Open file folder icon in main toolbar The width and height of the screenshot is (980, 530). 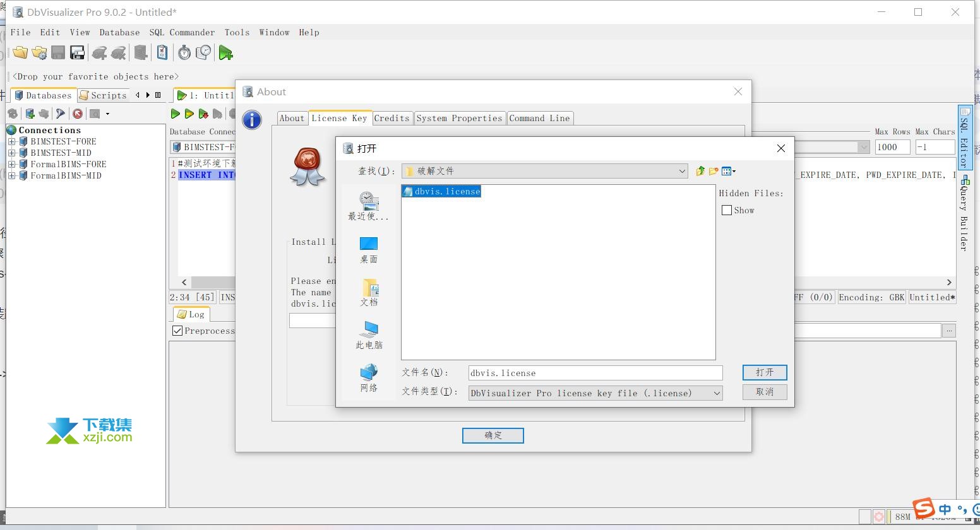click(20, 53)
